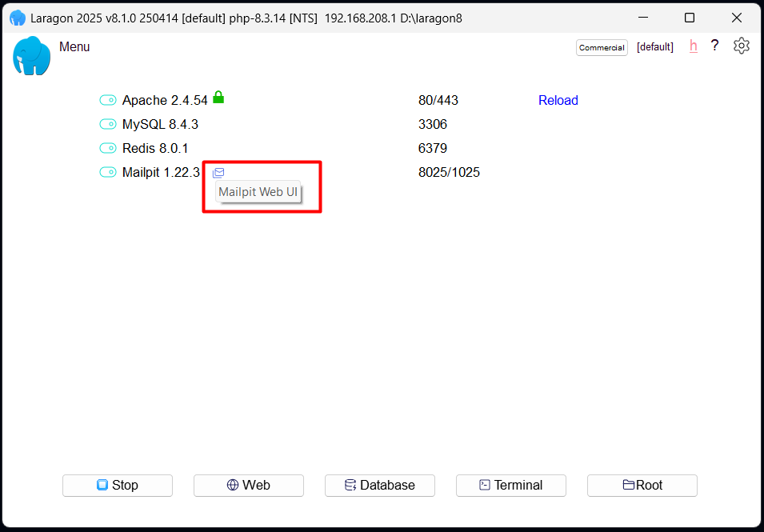Click the [default] profile label
The height and width of the screenshot is (532, 764).
[654, 47]
